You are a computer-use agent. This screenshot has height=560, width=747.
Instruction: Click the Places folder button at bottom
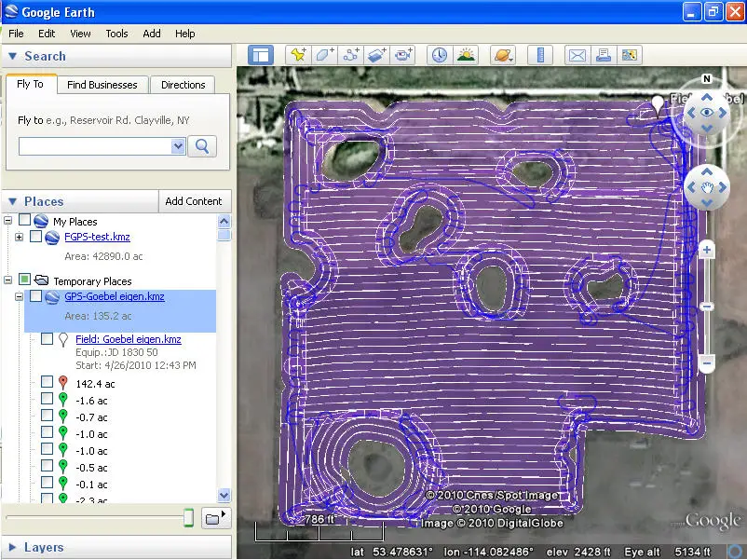click(216, 518)
